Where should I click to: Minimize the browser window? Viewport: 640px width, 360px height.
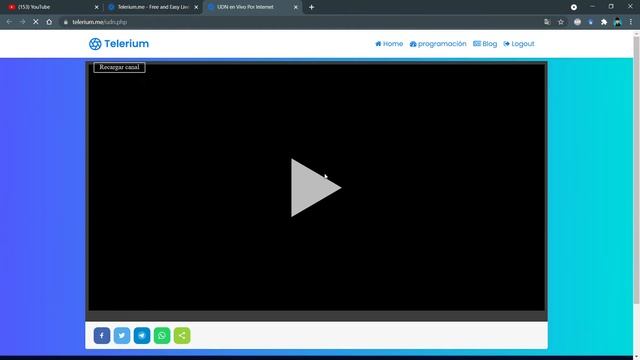(592, 7)
